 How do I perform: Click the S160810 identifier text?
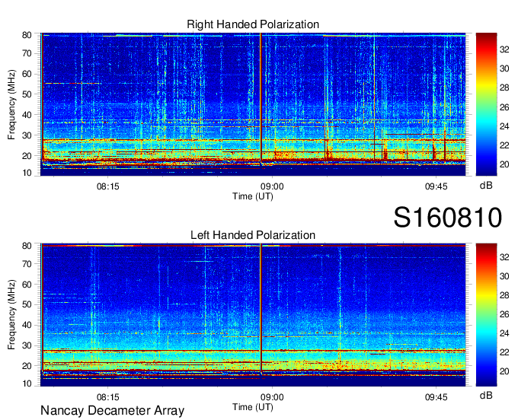tap(448, 218)
